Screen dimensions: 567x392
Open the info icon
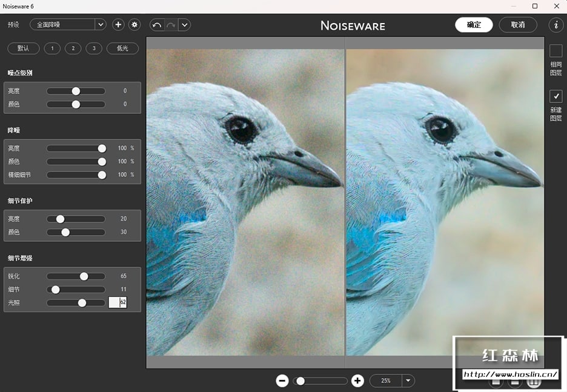(555, 25)
